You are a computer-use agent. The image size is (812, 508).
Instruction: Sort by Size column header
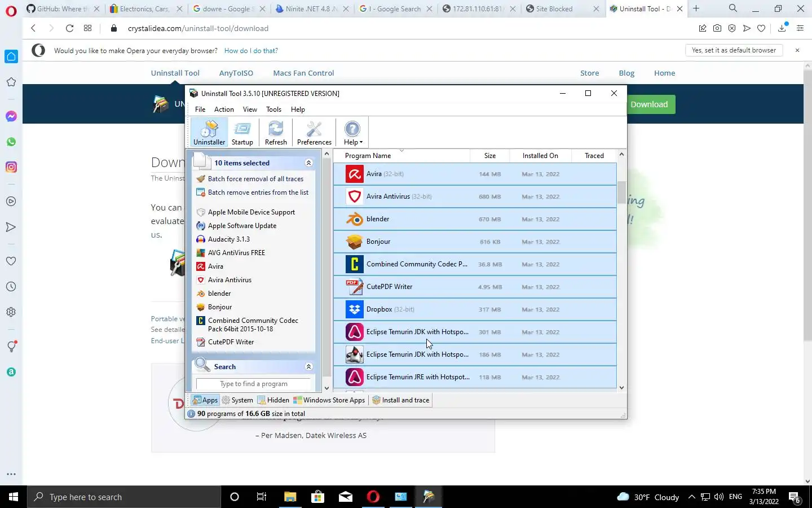click(x=490, y=156)
